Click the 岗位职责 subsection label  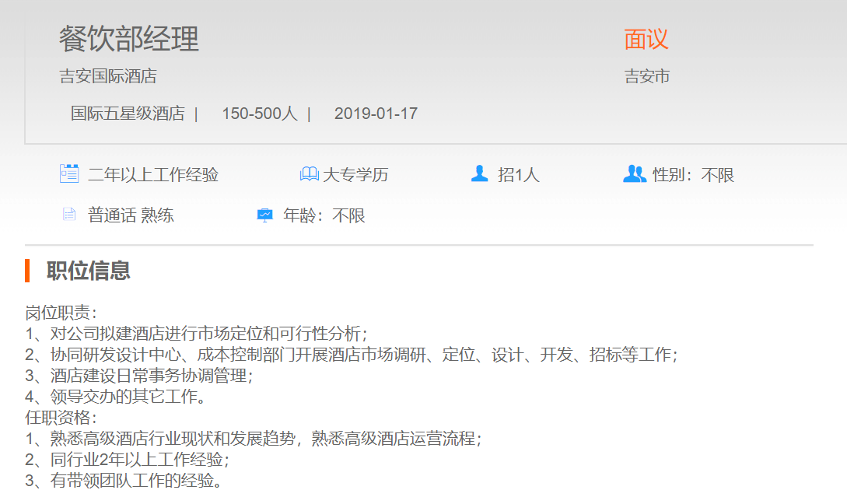[x=61, y=313]
